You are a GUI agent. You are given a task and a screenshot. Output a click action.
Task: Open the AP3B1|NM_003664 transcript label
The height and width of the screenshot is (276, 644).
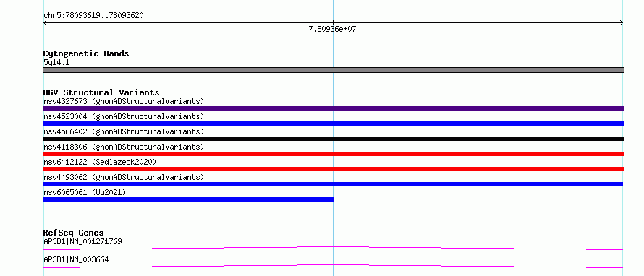point(76,260)
